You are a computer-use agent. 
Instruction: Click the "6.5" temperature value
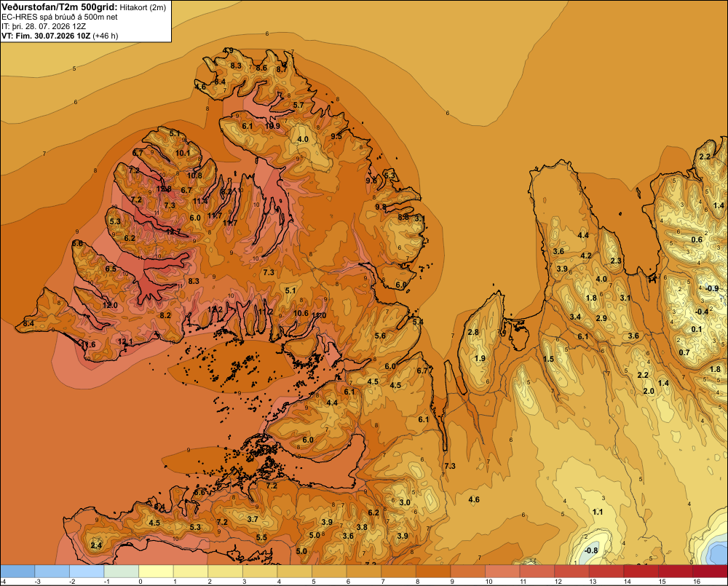[111, 269]
